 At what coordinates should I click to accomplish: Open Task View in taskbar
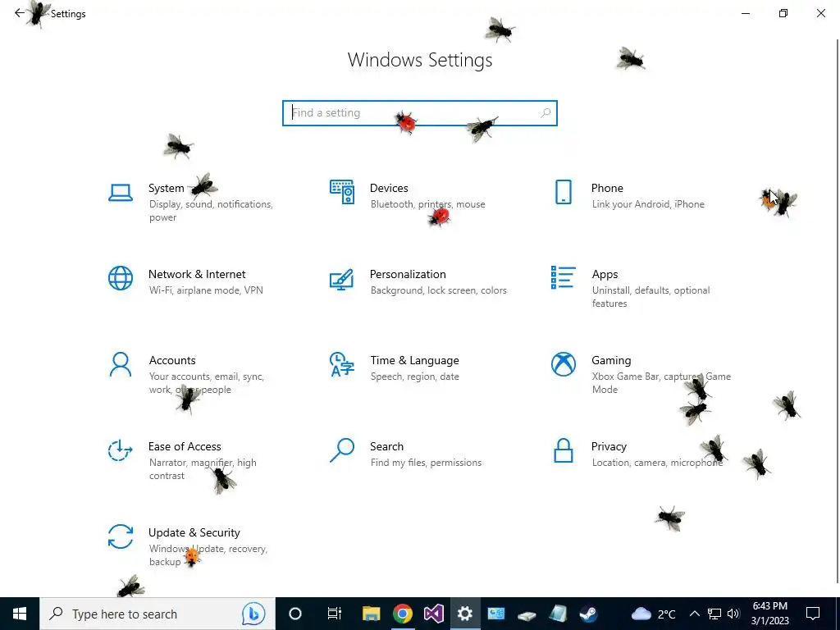point(335,614)
